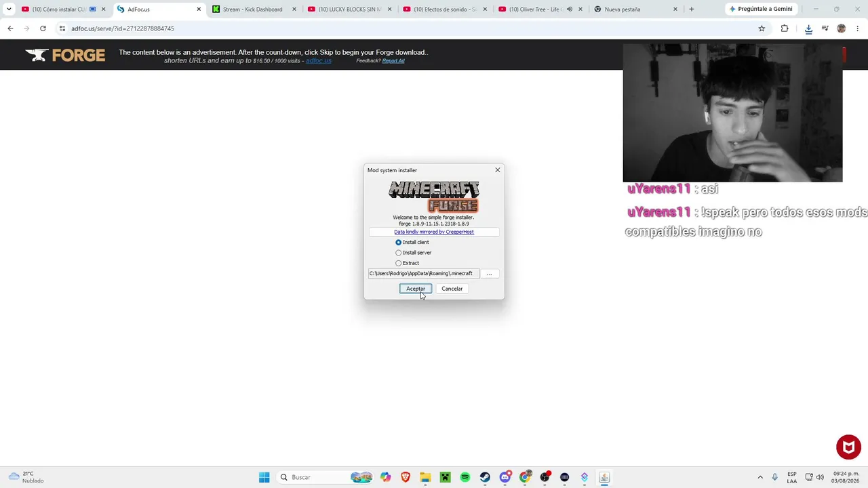
Task: Open the volume icon in system tray
Action: (820, 477)
